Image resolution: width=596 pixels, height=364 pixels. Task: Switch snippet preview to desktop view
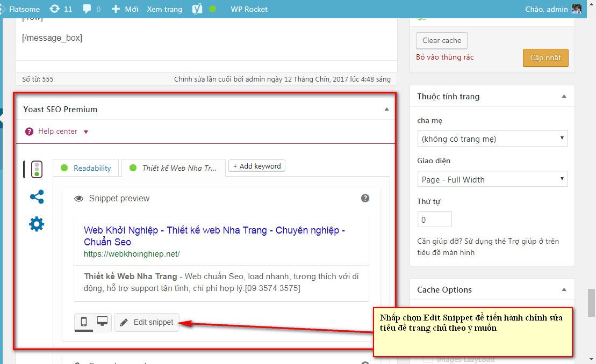point(102,322)
